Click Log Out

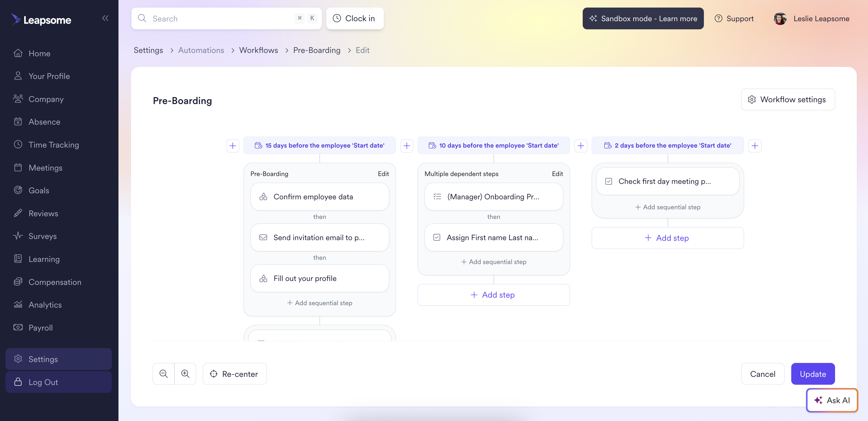coord(59,382)
